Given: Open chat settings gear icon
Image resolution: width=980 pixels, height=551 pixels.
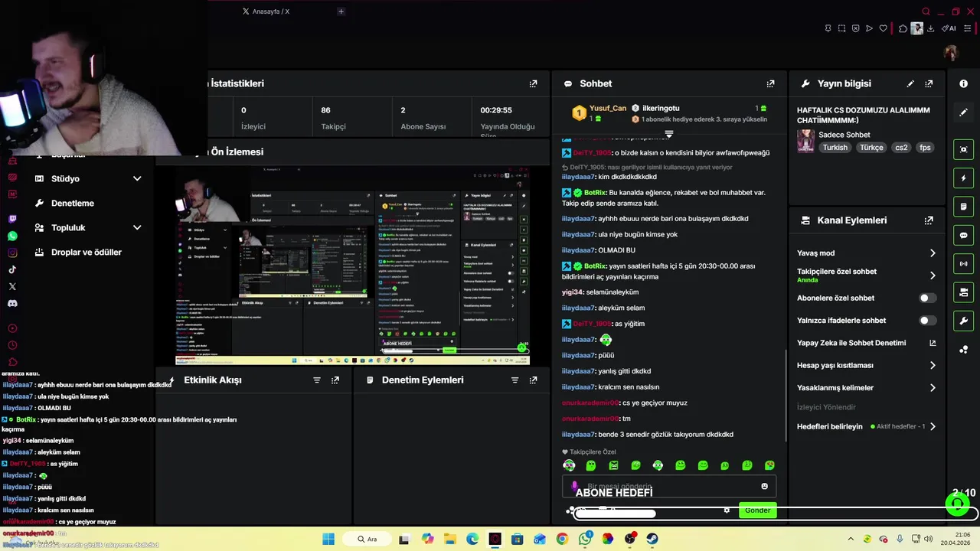Looking at the screenshot, I should (x=727, y=510).
